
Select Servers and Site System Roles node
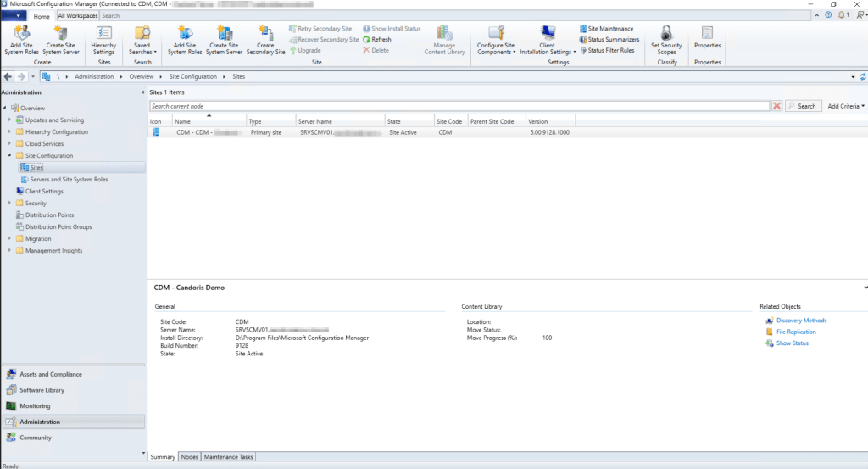[x=69, y=180]
